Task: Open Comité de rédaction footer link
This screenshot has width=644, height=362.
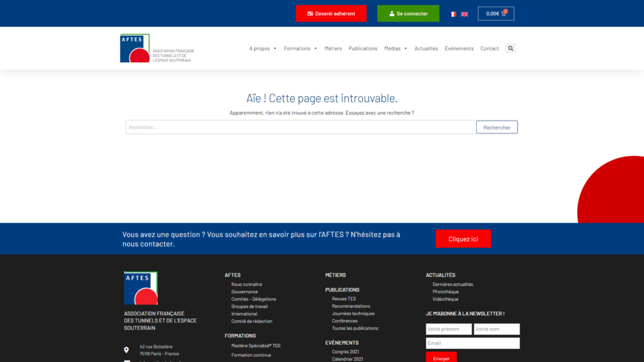Action: coord(252,321)
